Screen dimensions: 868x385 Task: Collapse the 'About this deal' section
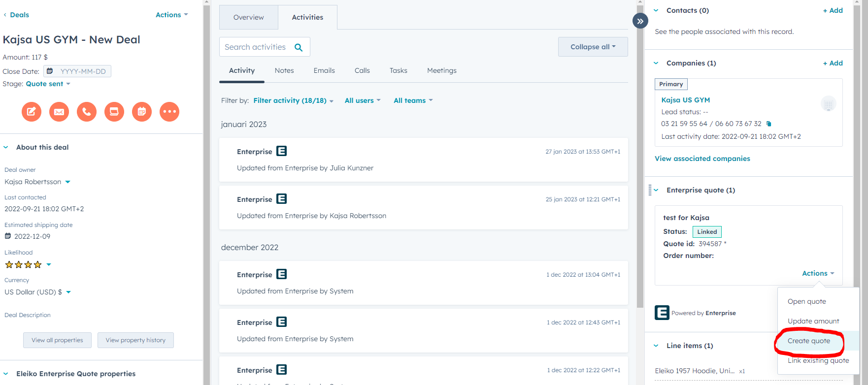coord(6,147)
